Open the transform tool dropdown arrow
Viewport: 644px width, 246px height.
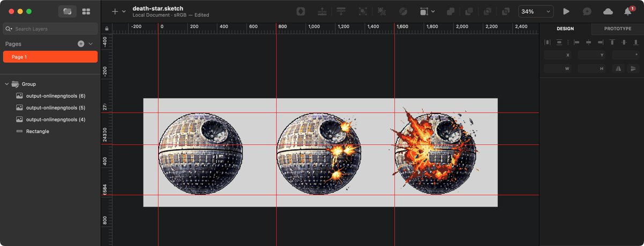point(433,11)
